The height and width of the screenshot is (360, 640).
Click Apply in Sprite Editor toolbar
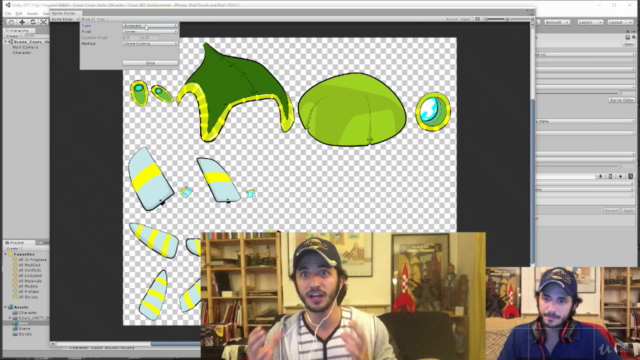(x=465, y=19)
